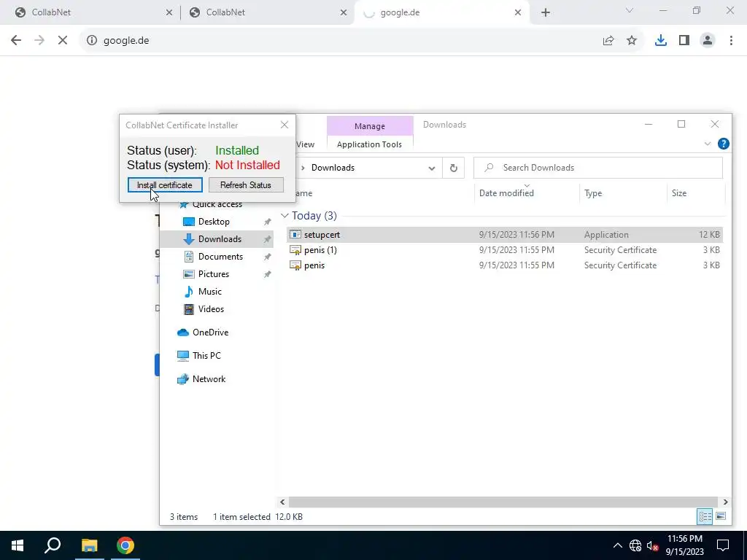747x560 pixels.
Task: Open Chrome three-dot menu
Action: [731, 41]
